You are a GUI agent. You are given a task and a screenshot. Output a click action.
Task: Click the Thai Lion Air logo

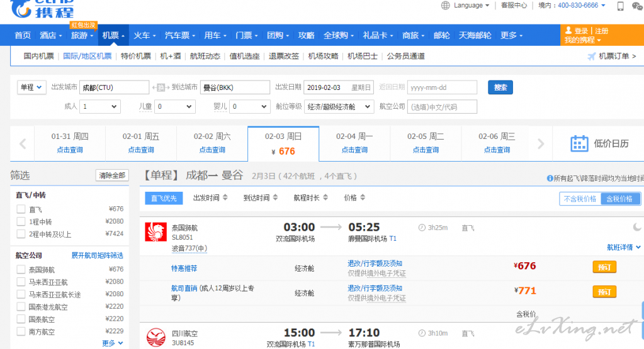(156, 232)
